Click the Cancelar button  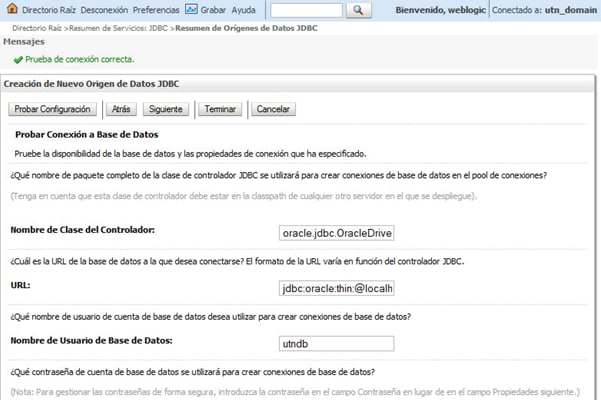(273, 109)
